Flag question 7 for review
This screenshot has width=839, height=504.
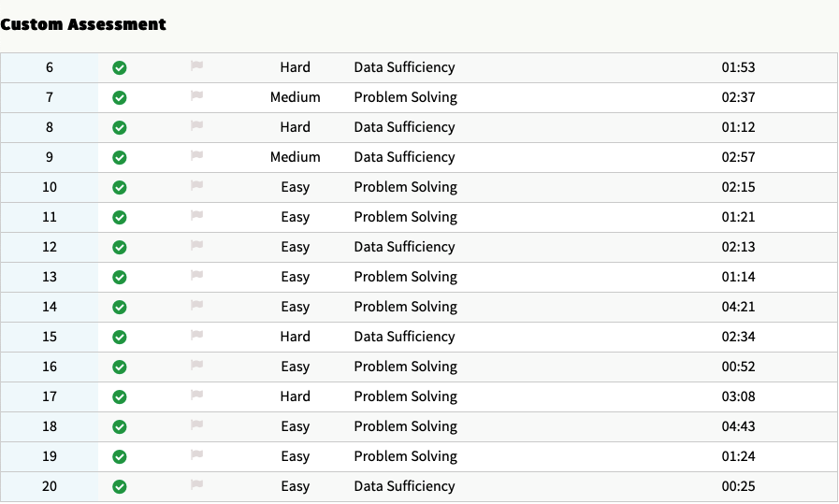[x=196, y=96]
